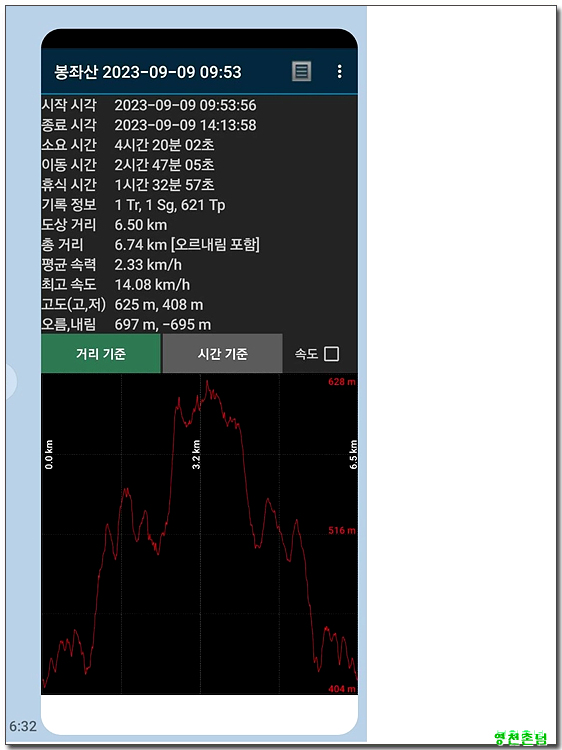
Task: Click the 도상 거리 label
Action: pos(69,225)
